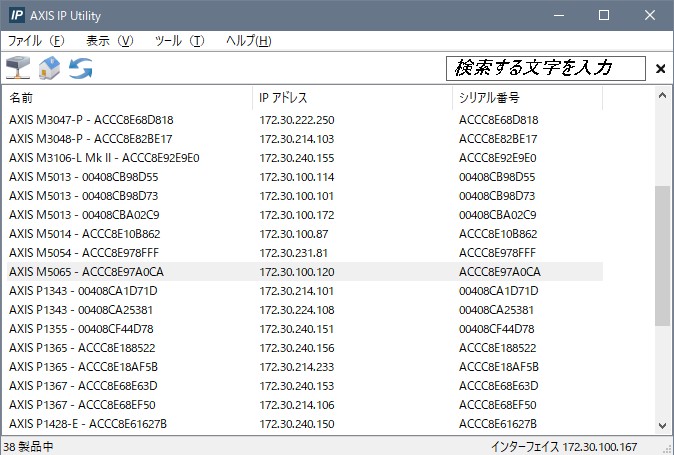
Task: Open device home page via house icon
Action: [x=49, y=68]
